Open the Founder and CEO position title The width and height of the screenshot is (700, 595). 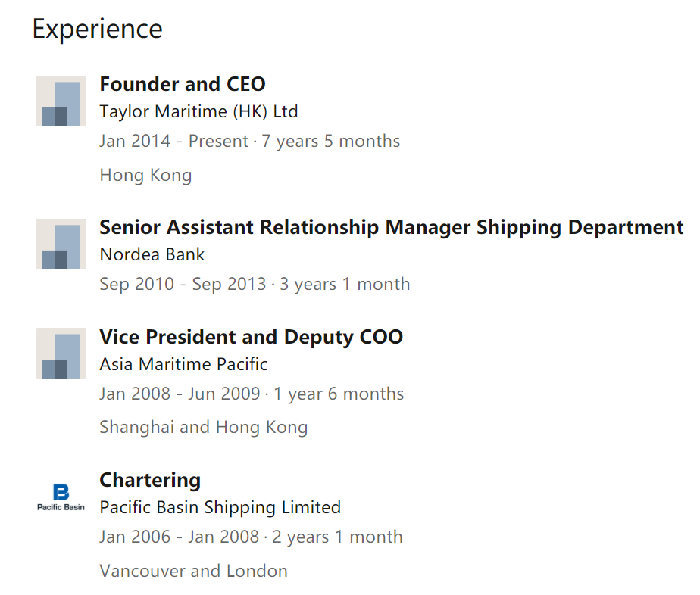click(183, 84)
